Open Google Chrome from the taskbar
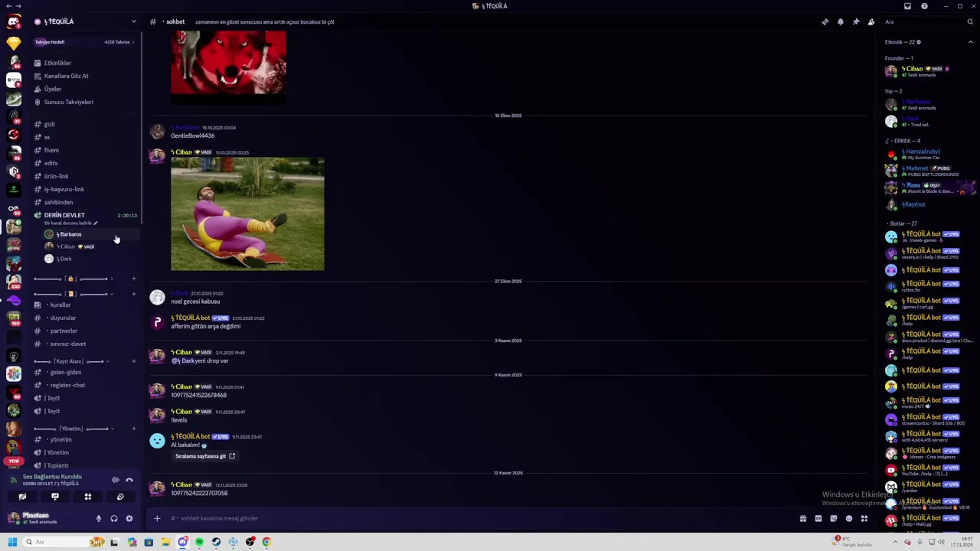 pos(266,542)
